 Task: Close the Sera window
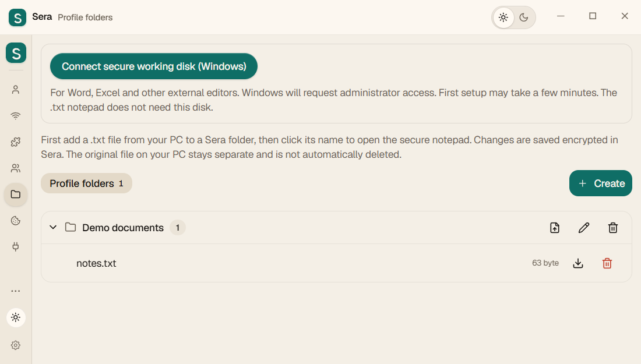pyautogui.click(x=625, y=16)
